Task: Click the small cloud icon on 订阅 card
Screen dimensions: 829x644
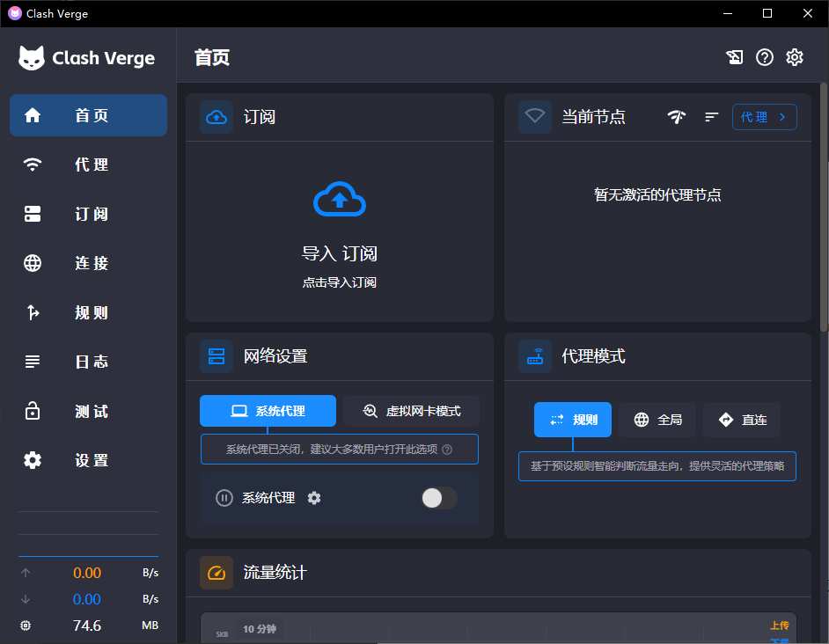Action: (x=216, y=117)
